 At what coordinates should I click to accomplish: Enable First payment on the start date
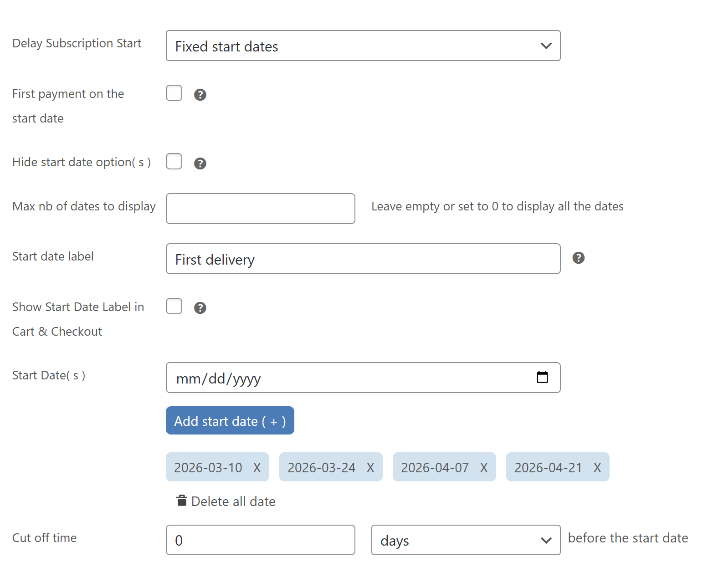(x=174, y=93)
